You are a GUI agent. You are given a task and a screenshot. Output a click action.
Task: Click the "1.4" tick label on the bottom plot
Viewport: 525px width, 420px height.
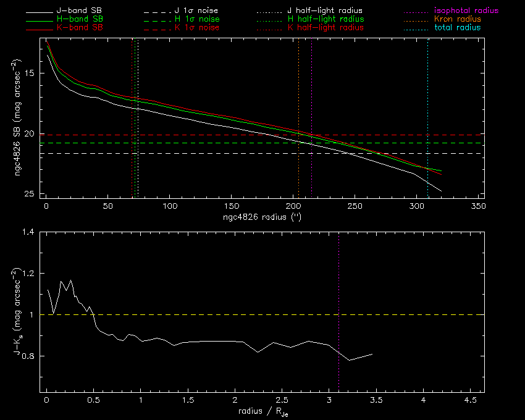[29, 232]
